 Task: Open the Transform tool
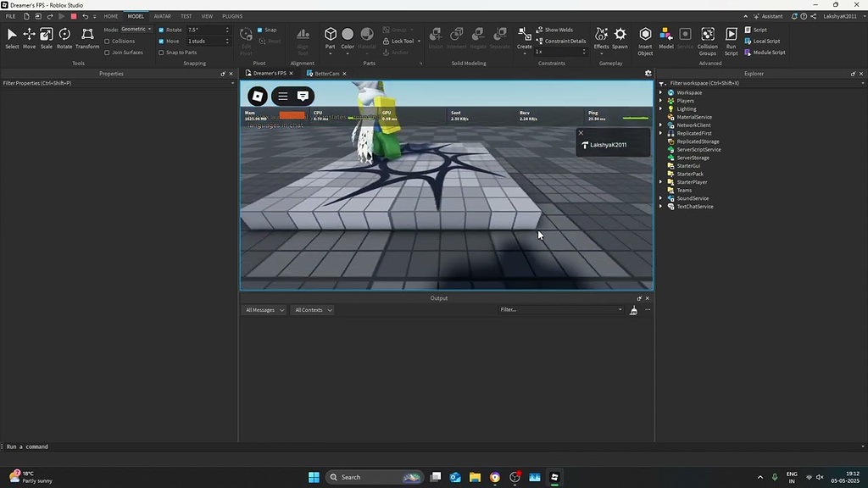(x=87, y=35)
